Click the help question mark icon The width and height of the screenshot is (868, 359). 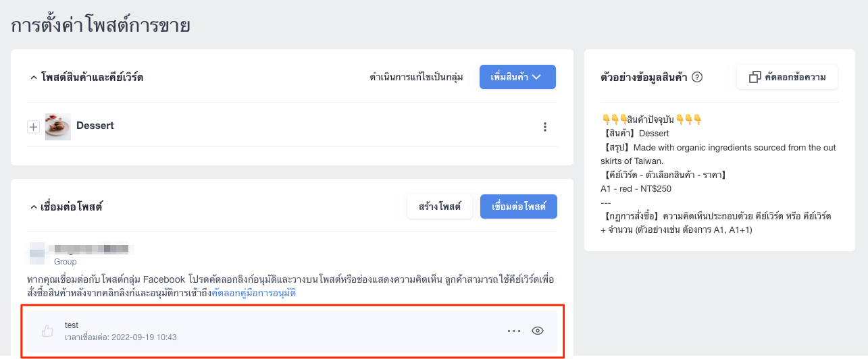click(x=697, y=78)
